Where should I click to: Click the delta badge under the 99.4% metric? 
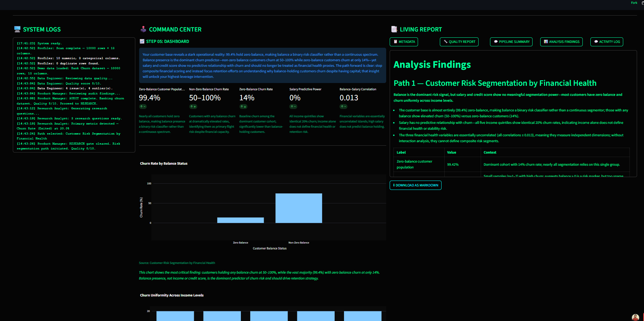(143, 107)
